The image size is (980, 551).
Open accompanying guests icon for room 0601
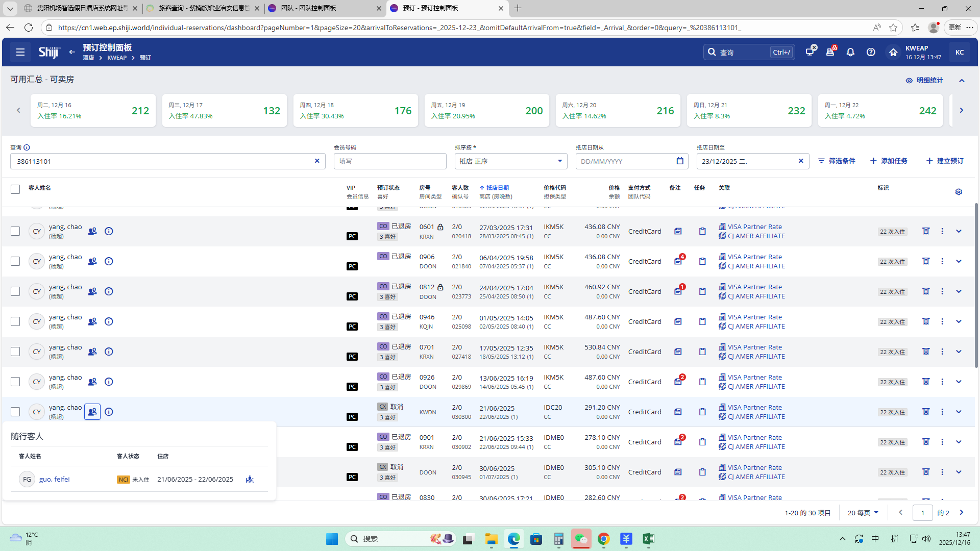pyautogui.click(x=92, y=231)
